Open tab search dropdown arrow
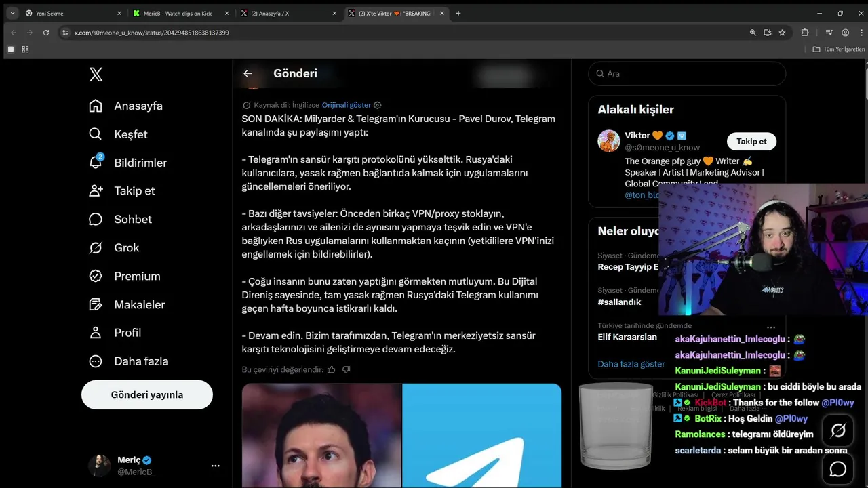The image size is (868, 488). (12, 13)
